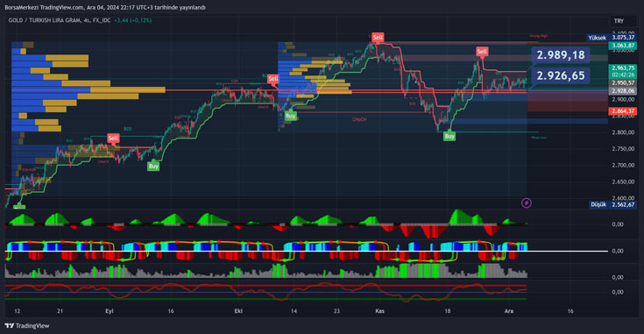Click the 2.750,00 price axis tick
The width and height of the screenshot is (644, 334).
point(623,149)
